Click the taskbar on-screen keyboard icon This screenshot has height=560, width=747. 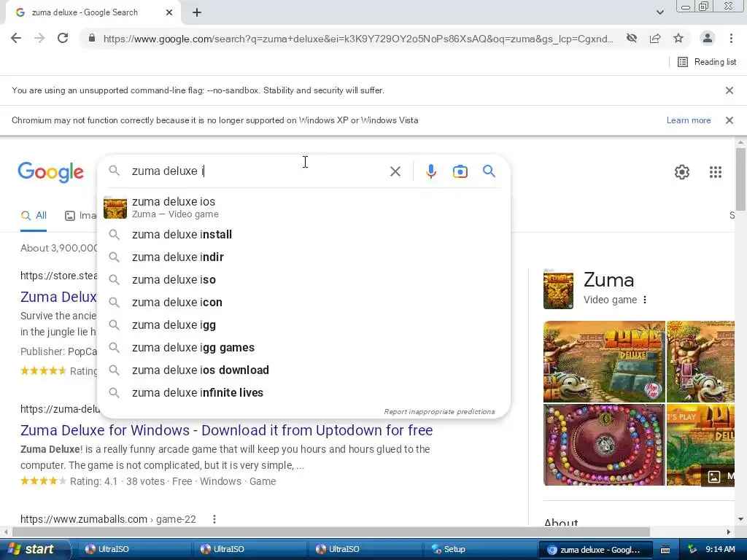tap(665, 550)
